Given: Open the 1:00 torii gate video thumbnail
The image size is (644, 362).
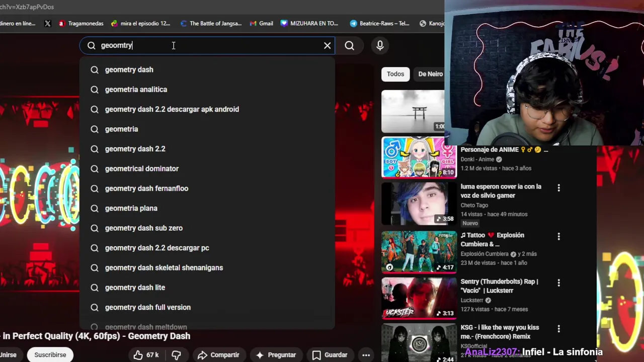Looking at the screenshot, I should [413, 111].
